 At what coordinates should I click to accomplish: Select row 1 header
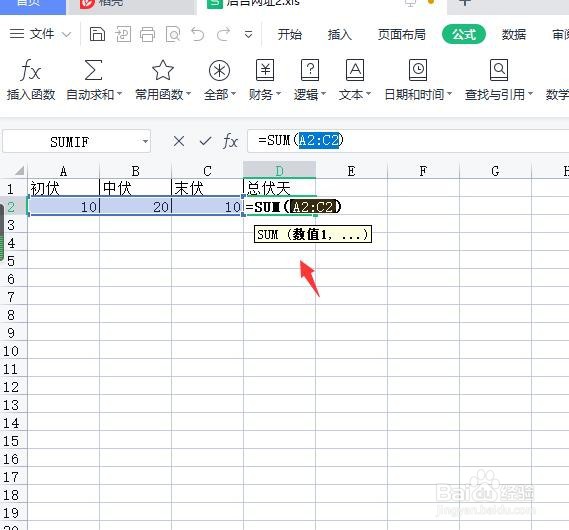(x=13, y=188)
